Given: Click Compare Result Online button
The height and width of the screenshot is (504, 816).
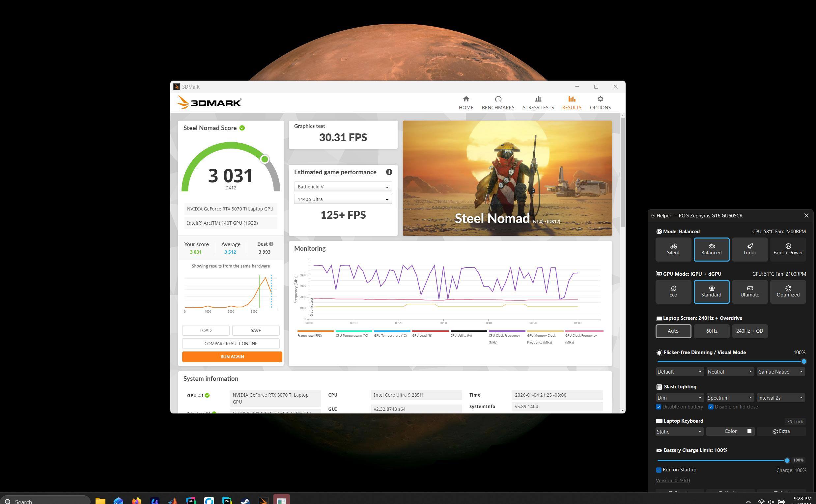Looking at the screenshot, I should pos(231,344).
